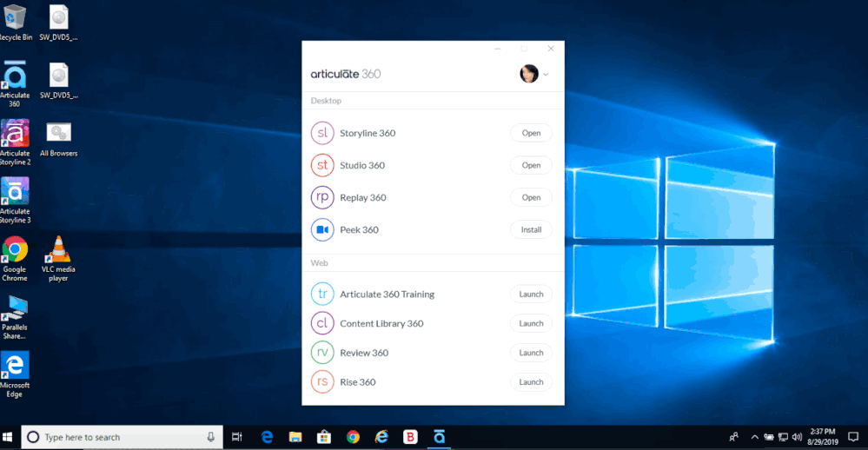Click the Articulate 360 Training 'tr' icon

pyautogui.click(x=322, y=294)
